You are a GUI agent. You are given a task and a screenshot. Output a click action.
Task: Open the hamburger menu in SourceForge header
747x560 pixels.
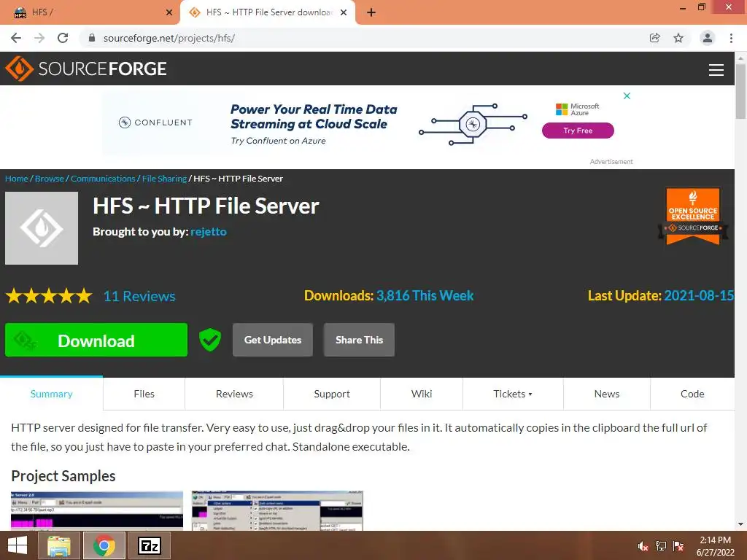(x=716, y=69)
